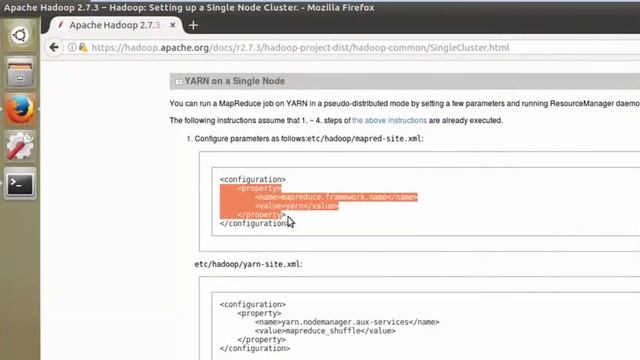Screen dimensions: 640x360
Task: Open the Files manager from the dock
Action: [x=20, y=72]
